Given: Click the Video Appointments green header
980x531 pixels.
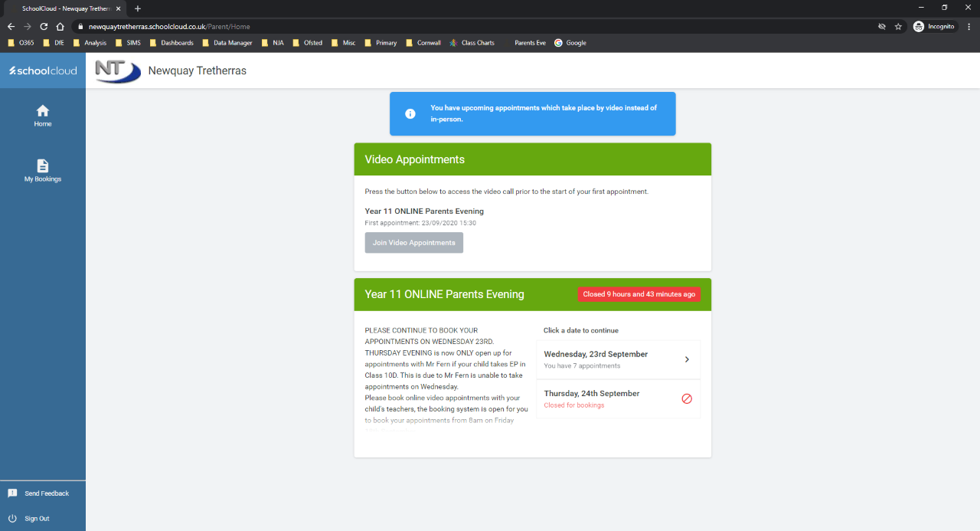Looking at the screenshot, I should [x=533, y=159].
